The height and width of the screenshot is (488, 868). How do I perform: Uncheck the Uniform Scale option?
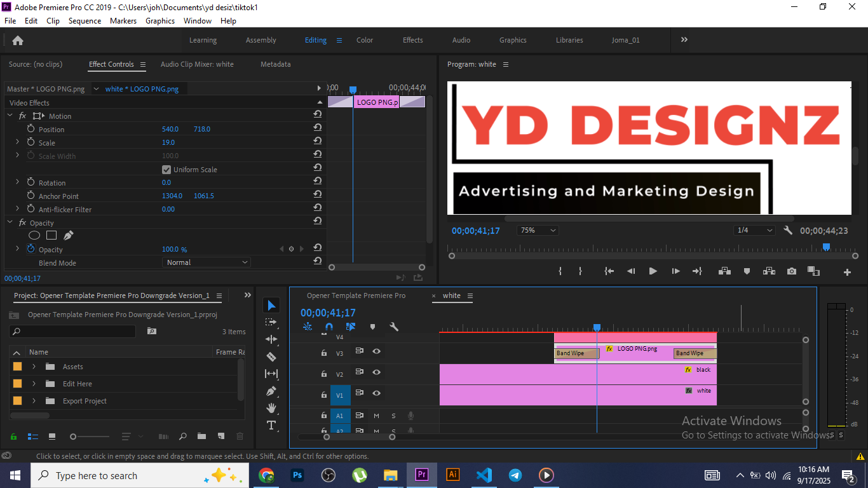pos(166,169)
